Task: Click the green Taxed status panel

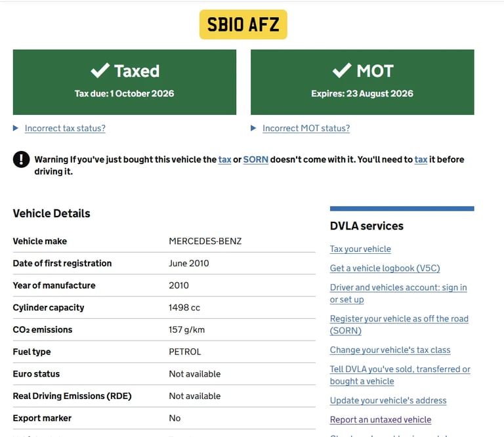Action: click(x=125, y=82)
